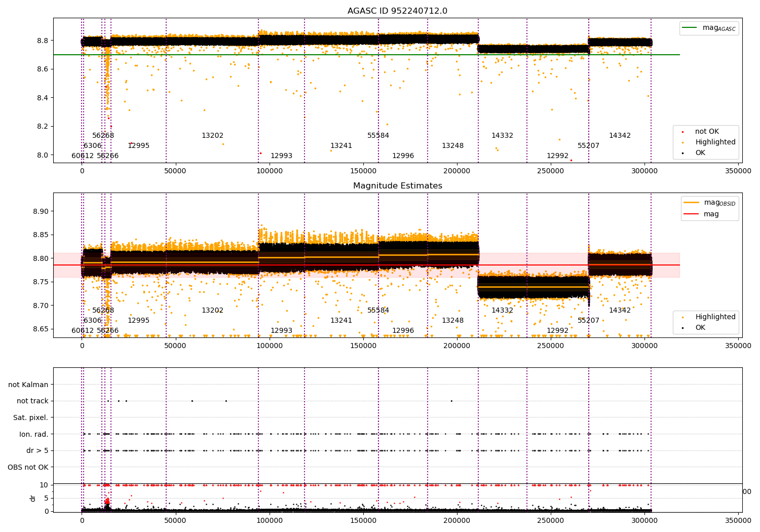This screenshot has width=760, height=532.
Task: Click the 8.8 y-axis tick label
Action: point(43,41)
